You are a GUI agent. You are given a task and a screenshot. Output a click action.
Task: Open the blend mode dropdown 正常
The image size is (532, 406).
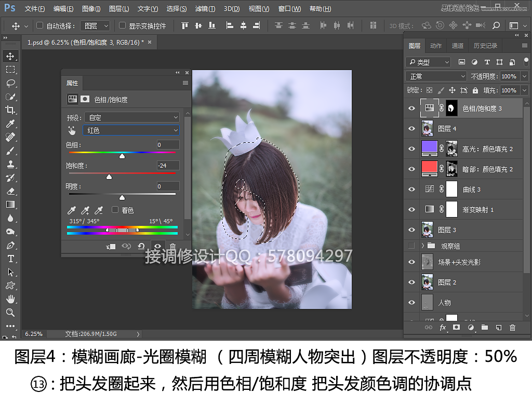coord(436,76)
